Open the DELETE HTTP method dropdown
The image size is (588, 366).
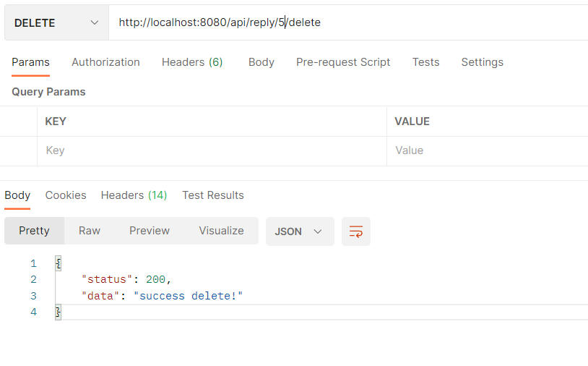click(56, 22)
